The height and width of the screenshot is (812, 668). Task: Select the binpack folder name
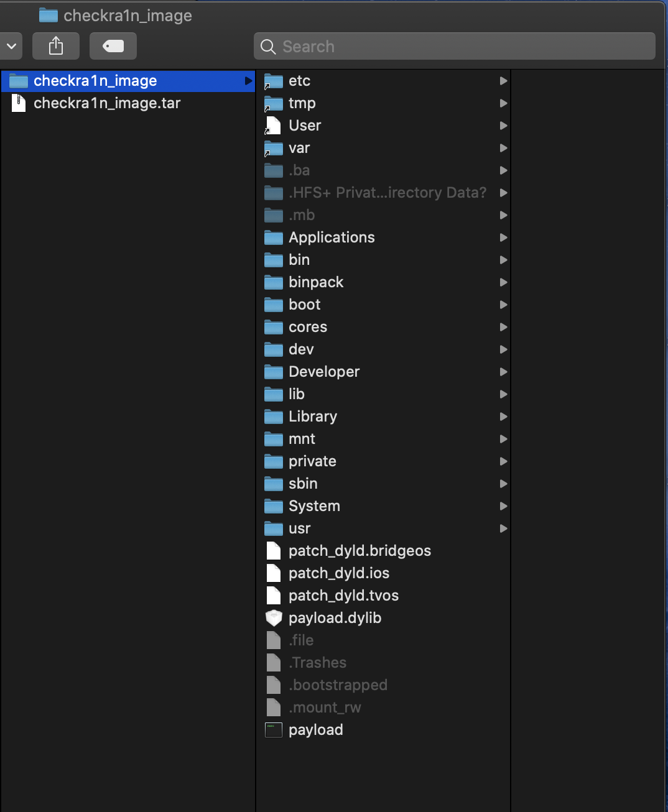coord(316,282)
